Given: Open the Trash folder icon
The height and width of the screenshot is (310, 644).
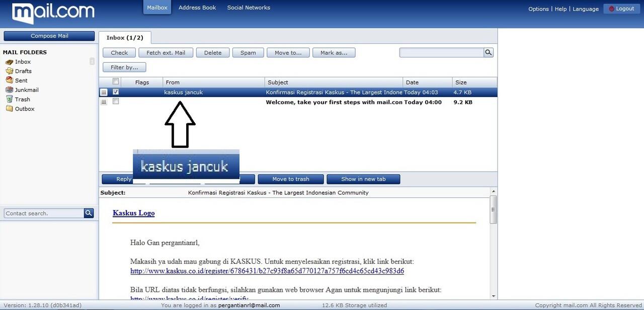Looking at the screenshot, I should 10,99.
